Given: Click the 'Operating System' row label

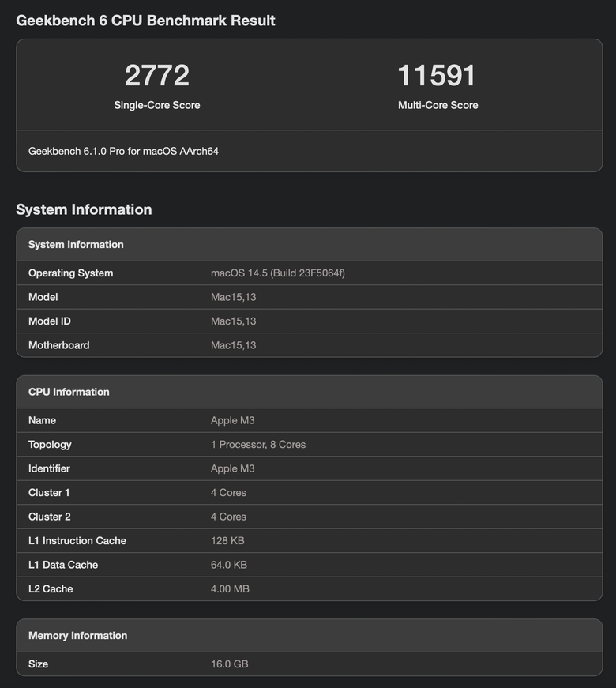Looking at the screenshot, I should (x=70, y=273).
